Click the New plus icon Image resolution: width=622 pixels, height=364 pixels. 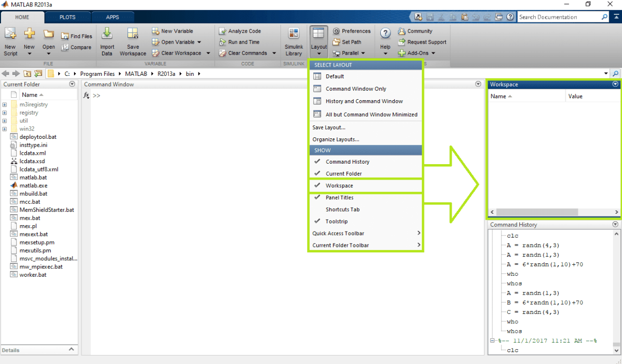click(29, 34)
